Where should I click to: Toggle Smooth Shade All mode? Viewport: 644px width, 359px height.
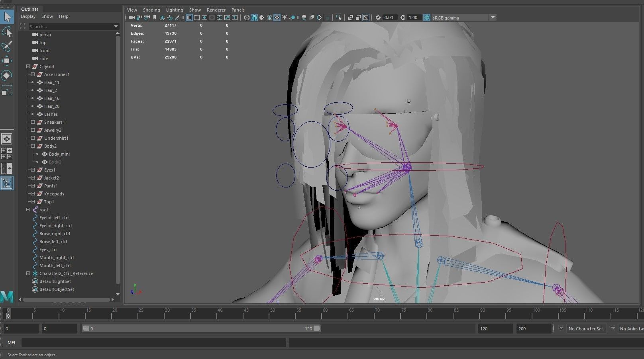click(x=254, y=18)
